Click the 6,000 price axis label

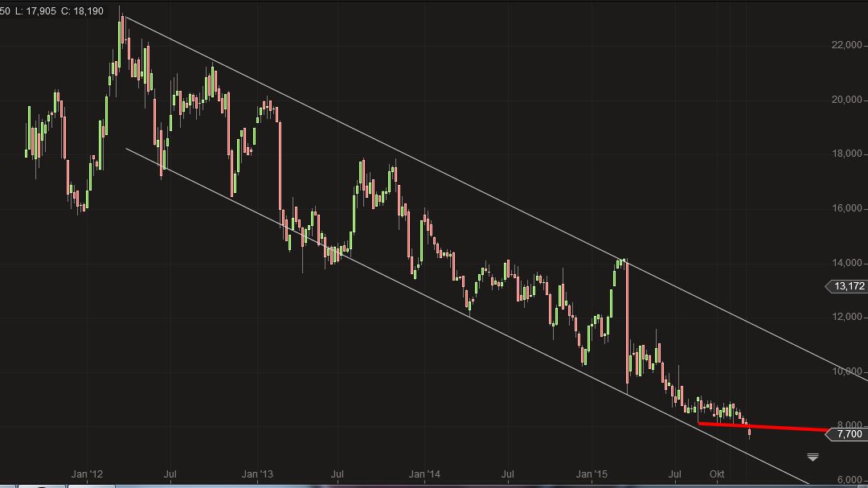(x=850, y=480)
